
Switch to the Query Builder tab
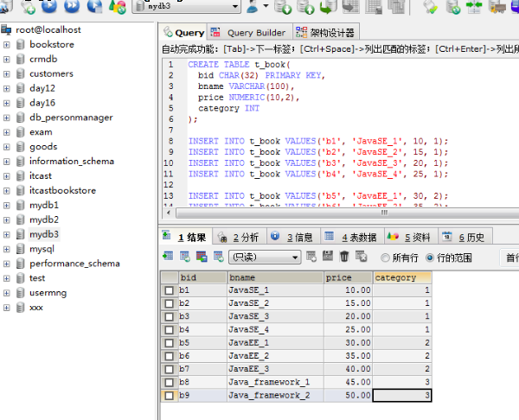click(250, 33)
